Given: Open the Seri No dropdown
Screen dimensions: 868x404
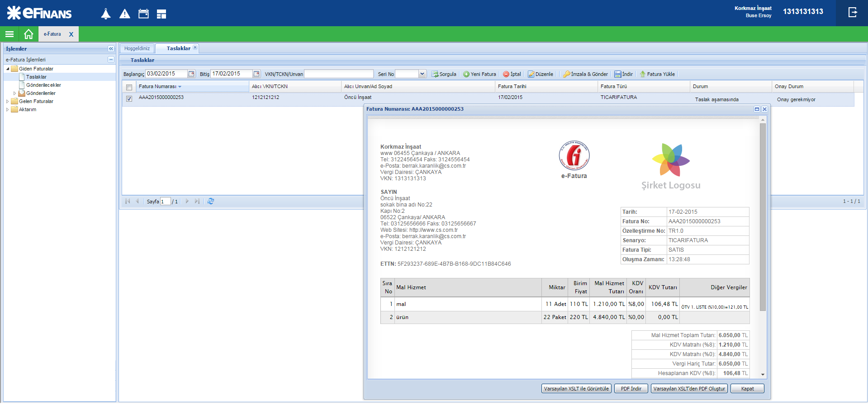Looking at the screenshot, I should click(x=422, y=74).
